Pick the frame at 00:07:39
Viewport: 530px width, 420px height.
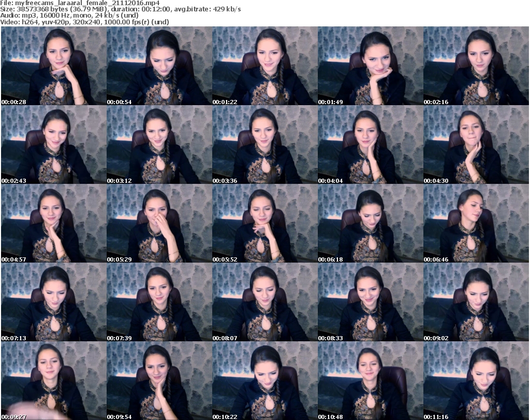click(159, 302)
